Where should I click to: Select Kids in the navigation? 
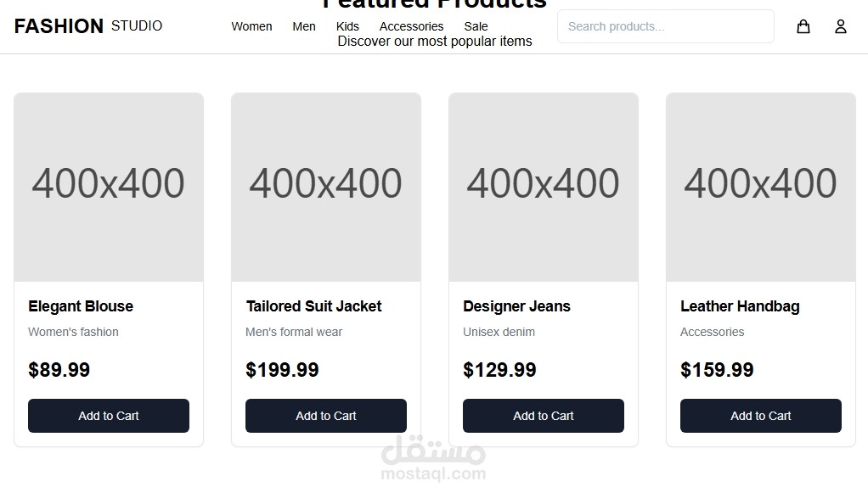(347, 26)
